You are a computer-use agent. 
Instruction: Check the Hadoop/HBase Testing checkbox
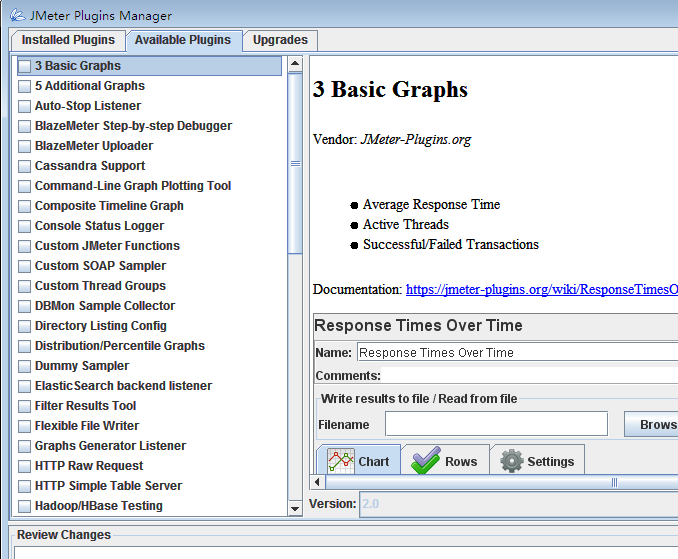(25, 506)
